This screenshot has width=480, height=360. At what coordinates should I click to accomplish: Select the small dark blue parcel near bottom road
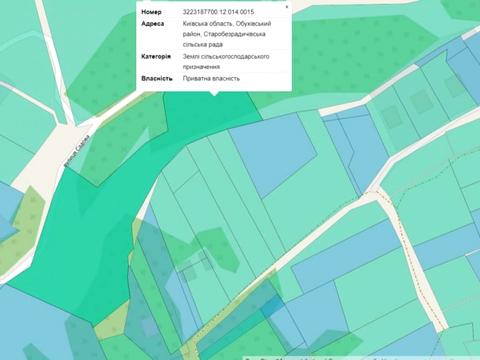[x=272, y=306]
